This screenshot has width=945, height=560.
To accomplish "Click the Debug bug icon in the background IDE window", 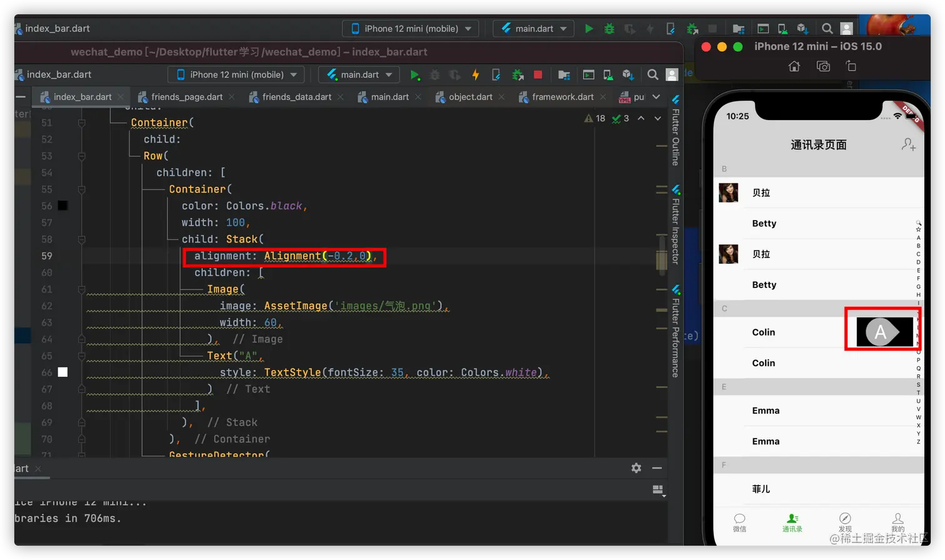I will point(609,29).
